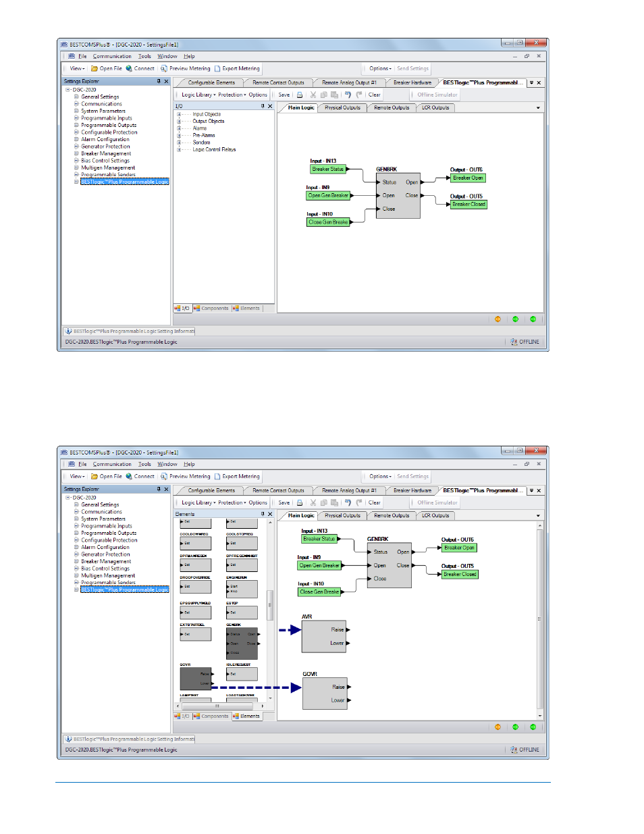Open the Options dropdown beside Send Settings, upper screenshot
This screenshot has width=644, height=834.
tap(380, 68)
